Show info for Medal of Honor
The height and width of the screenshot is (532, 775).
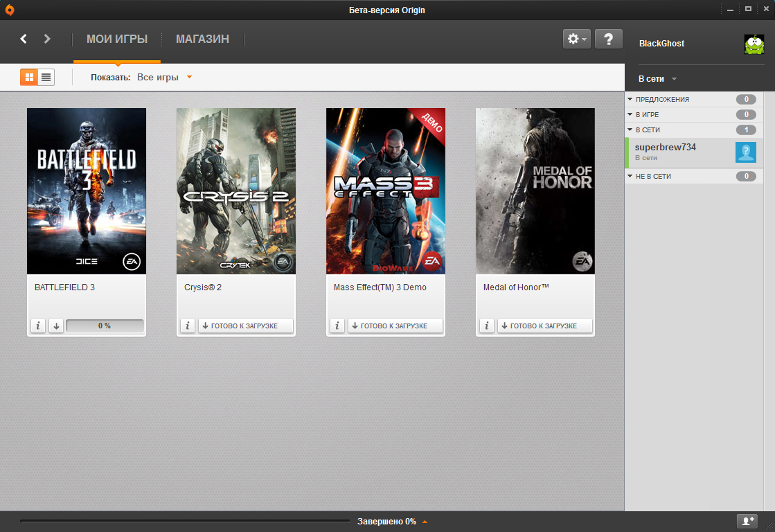click(487, 326)
